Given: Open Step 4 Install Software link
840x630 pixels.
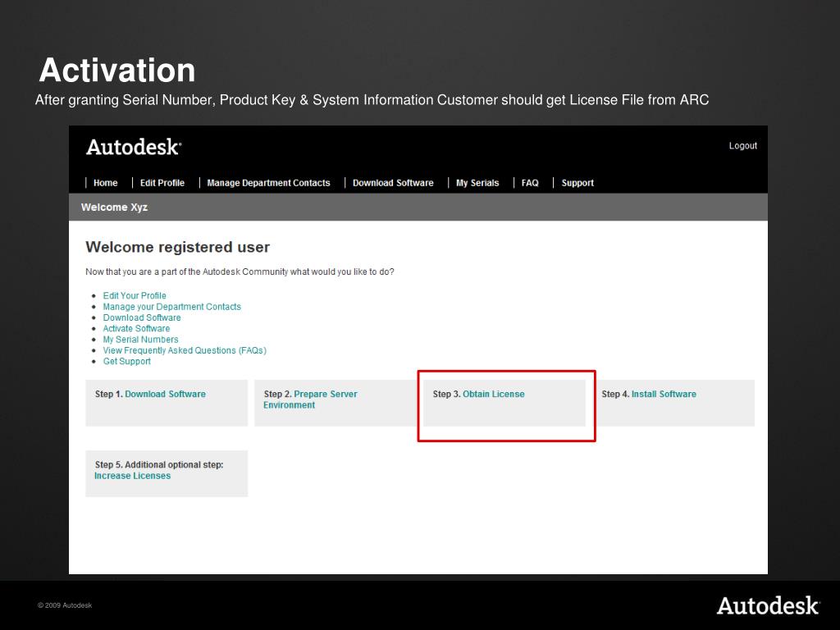Looking at the screenshot, I should pyautogui.click(x=664, y=394).
